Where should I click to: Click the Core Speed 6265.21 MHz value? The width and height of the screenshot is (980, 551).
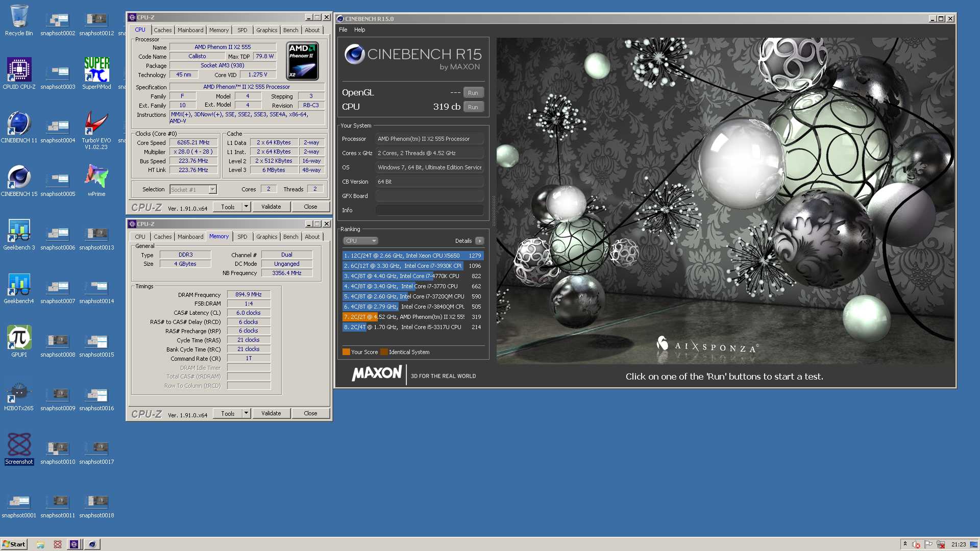click(193, 143)
